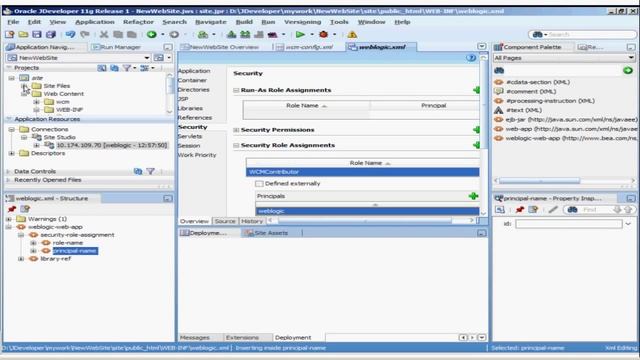Click the green Back navigation icon
The width and height of the screenshot is (640, 360).
tap(152, 35)
